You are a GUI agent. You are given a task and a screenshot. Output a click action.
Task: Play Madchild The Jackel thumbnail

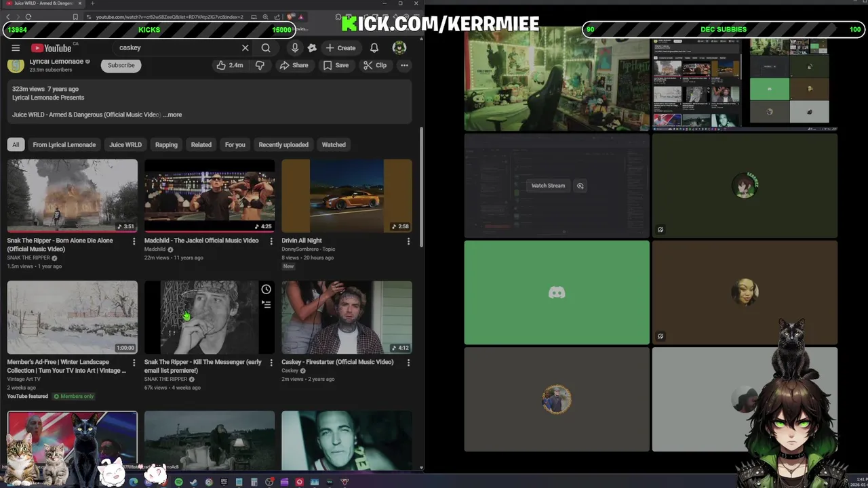click(x=210, y=196)
